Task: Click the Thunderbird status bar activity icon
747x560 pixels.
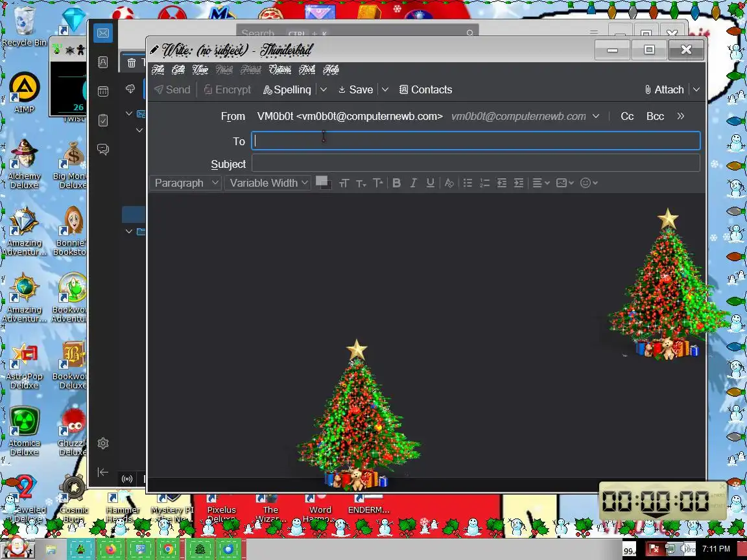Action: coord(127,479)
